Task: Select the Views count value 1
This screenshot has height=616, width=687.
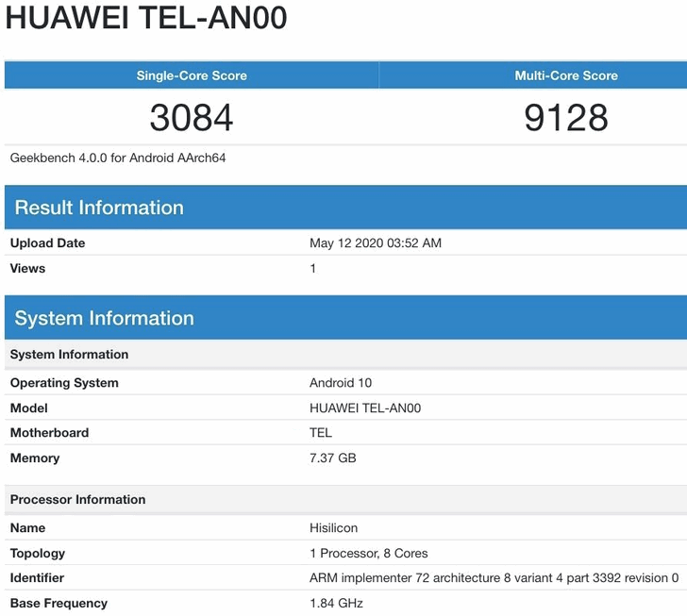Action: coord(313,268)
